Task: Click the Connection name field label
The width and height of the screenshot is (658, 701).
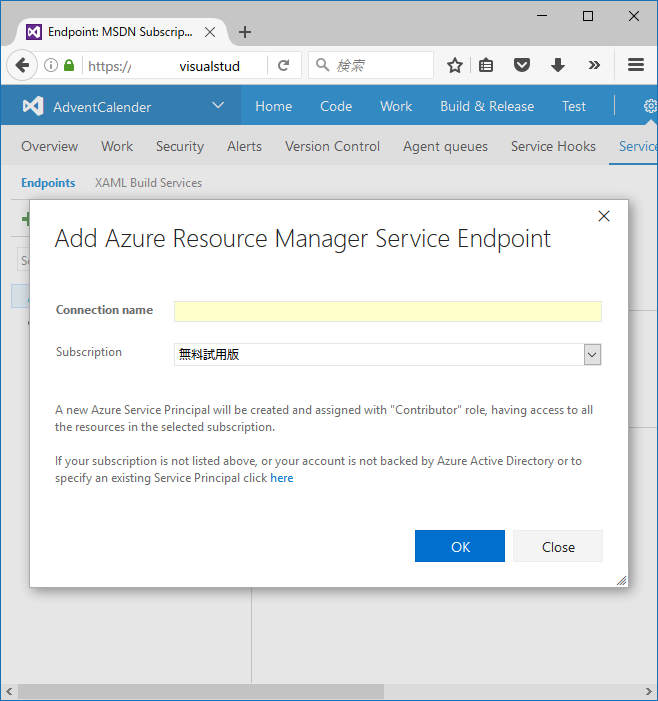Action: (104, 310)
